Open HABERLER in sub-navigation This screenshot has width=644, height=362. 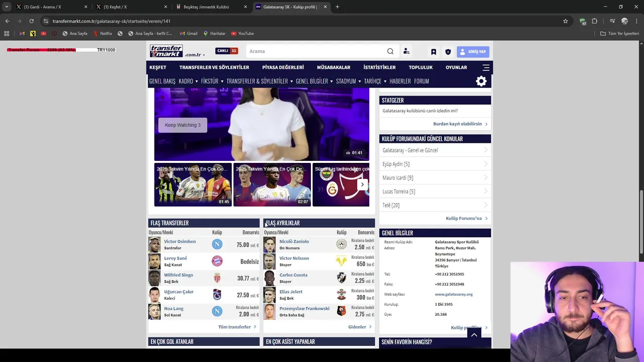click(x=400, y=81)
